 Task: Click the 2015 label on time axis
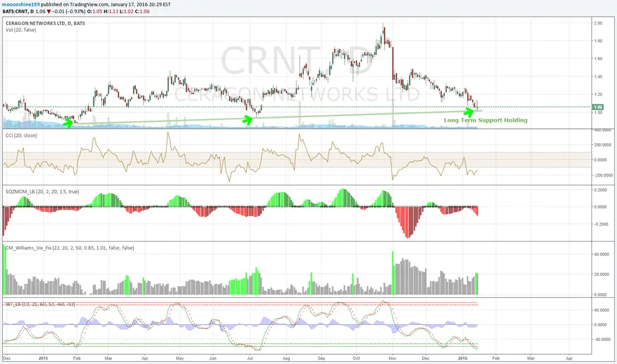coord(43,359)
